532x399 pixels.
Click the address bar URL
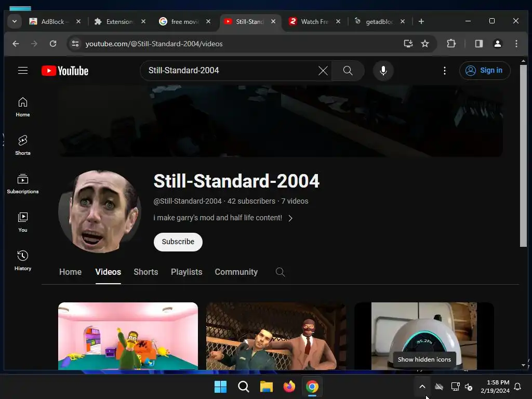pos(154,44)
